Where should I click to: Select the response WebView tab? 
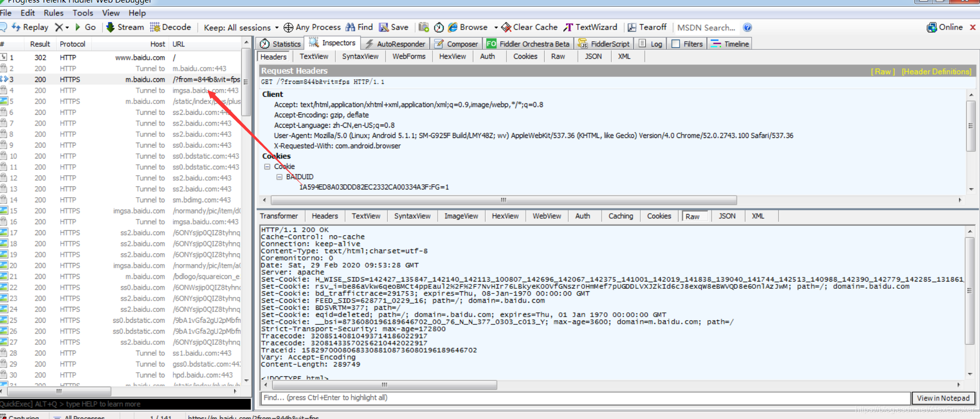[547, 216]
